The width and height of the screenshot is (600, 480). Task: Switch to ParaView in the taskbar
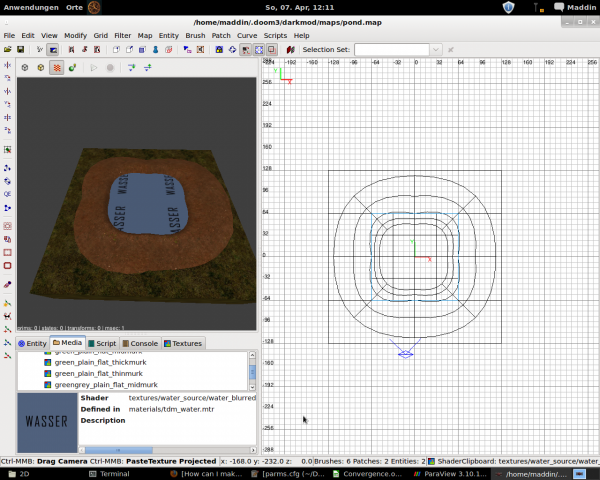click(450, 474)
